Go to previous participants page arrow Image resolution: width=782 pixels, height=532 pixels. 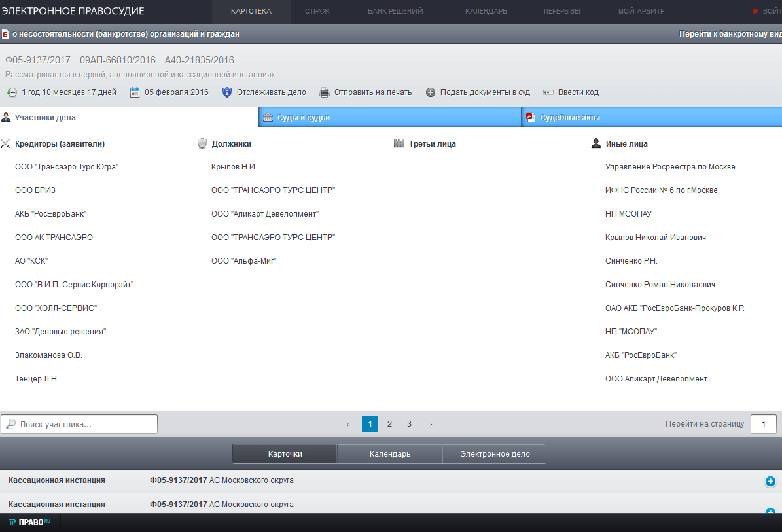[350, 424]
